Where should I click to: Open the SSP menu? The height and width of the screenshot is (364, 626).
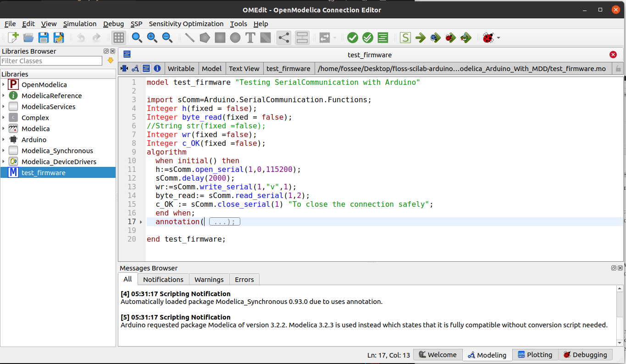[136, 24]
